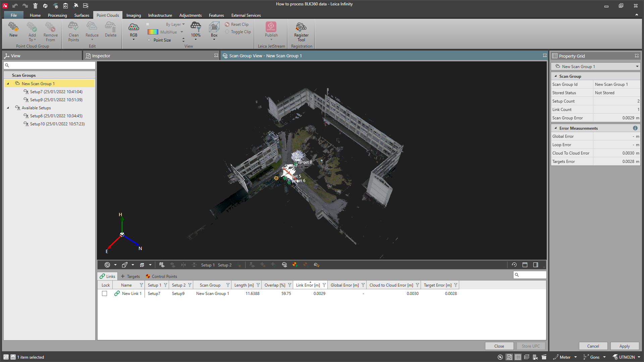Screen dimensions: 644x362
Task: Enable the By Layer checkbox
Action: click(x=148, y=24)
